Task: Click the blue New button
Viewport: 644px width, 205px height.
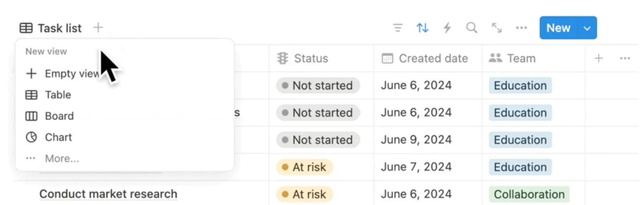Action: coord(558,28)
